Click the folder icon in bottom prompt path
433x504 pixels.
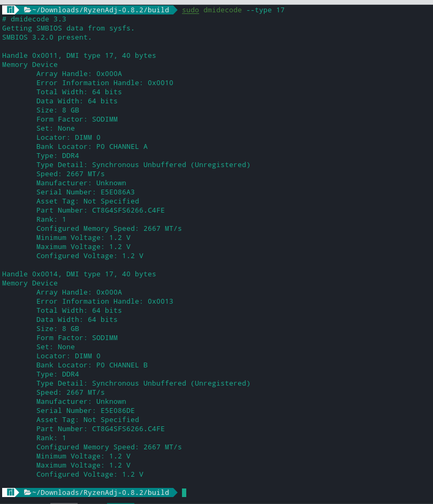(28, 492)
